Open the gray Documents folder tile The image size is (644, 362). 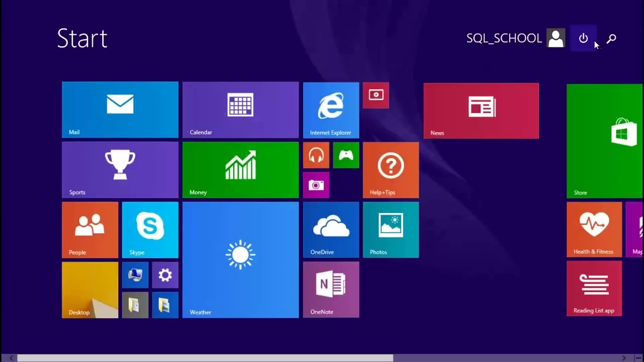point(135,305)
